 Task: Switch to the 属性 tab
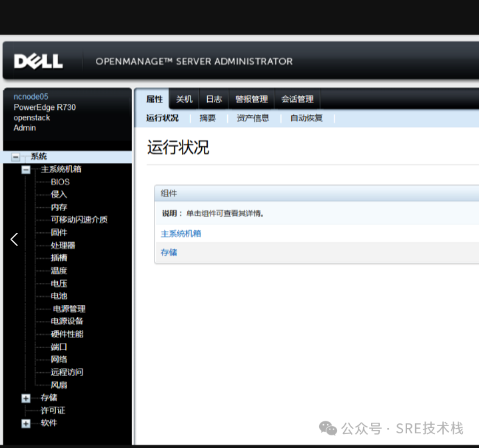155,99
